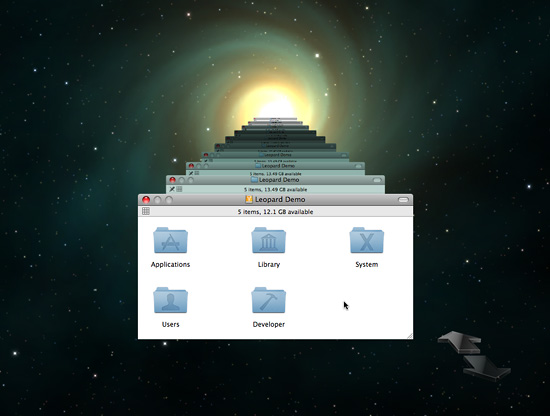Click the resize grip of the front window
Viewport: 550px width, 416px height.
(410, 336)
